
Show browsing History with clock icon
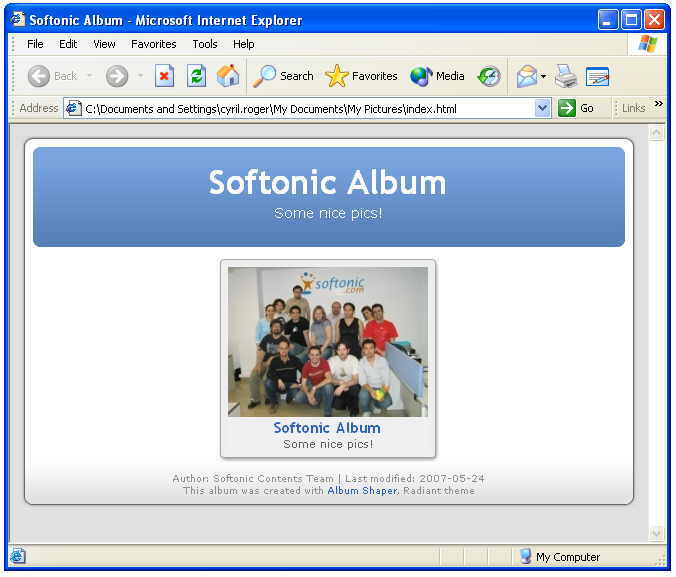click(489, 76)
